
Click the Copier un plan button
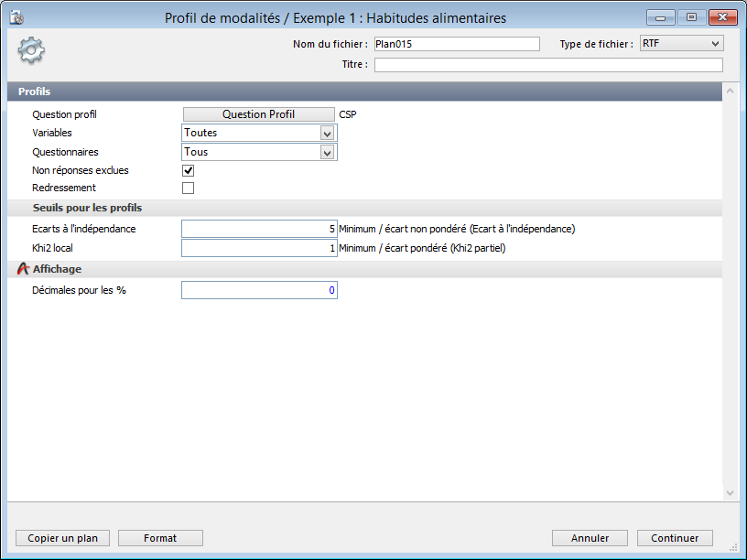point(63,538)
